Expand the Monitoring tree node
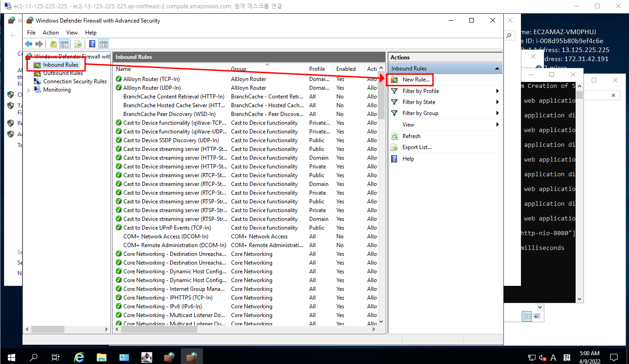The image size is (629, 364). [x=29, y=90]
